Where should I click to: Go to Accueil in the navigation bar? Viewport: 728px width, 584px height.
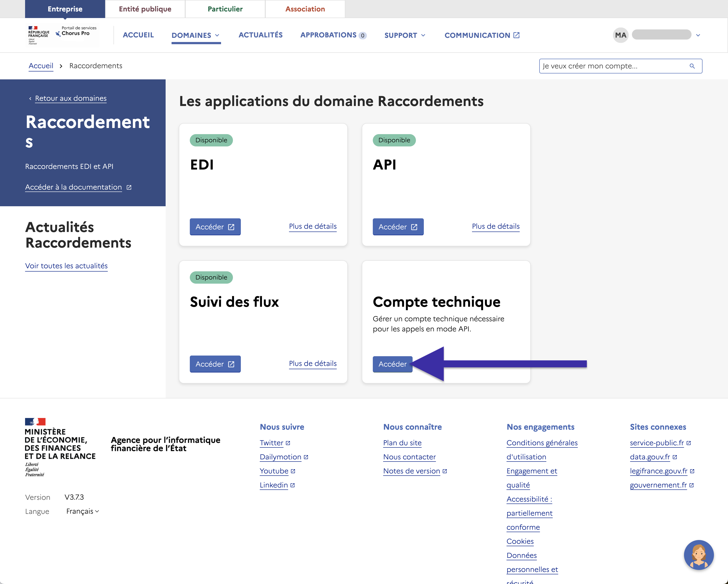[x=138, y=35]
